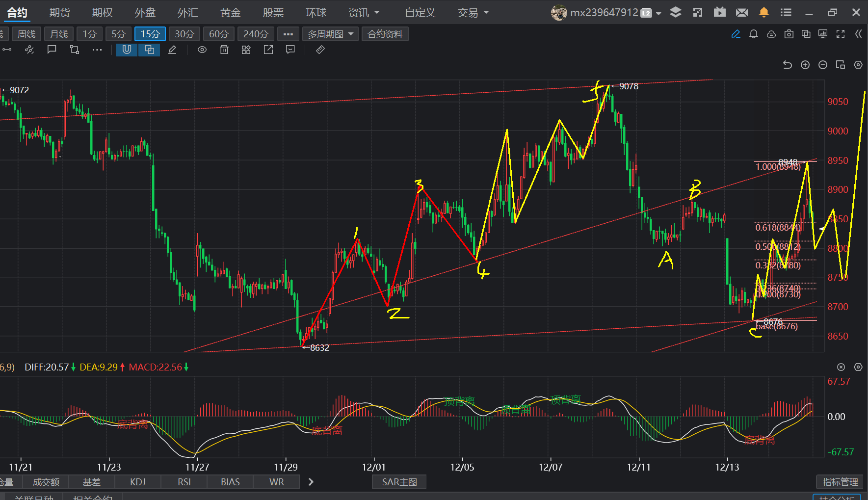Toggle drawings visibility with the eye icon
868x500 pixels.
202,50
